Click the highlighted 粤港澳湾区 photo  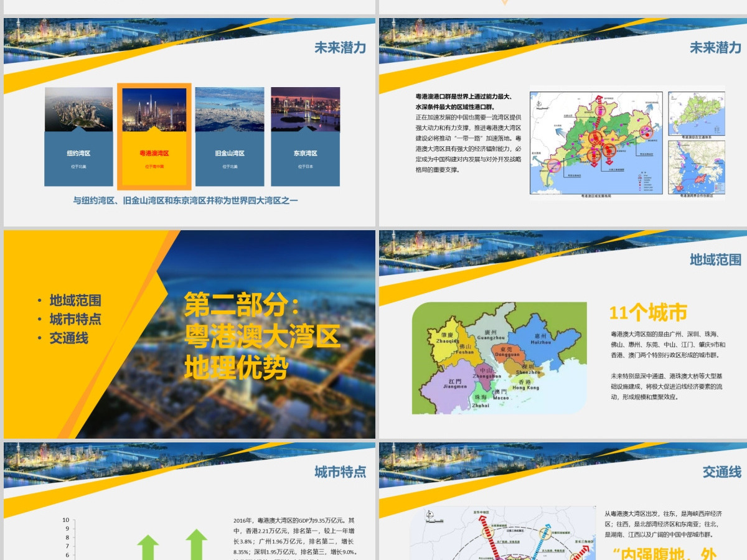coord(154,110)
